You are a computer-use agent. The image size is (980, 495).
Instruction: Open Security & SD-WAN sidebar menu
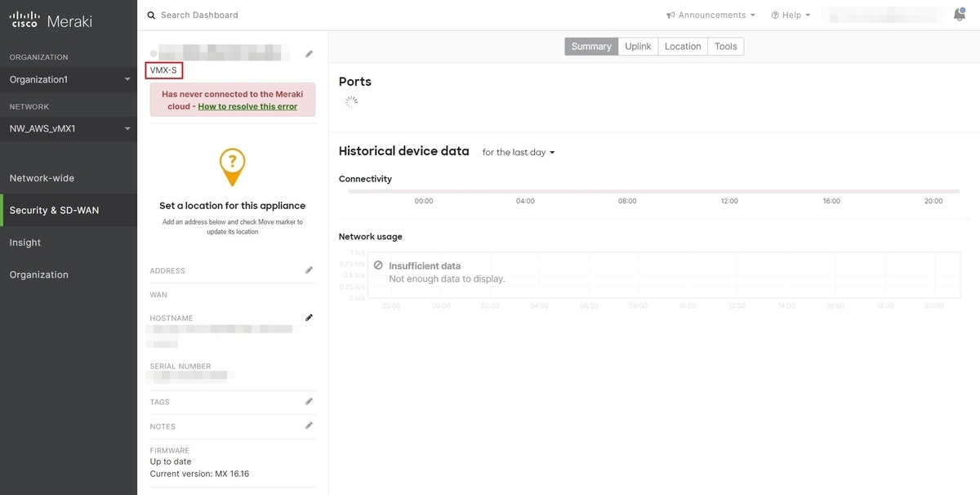click(x=69, y=210)
